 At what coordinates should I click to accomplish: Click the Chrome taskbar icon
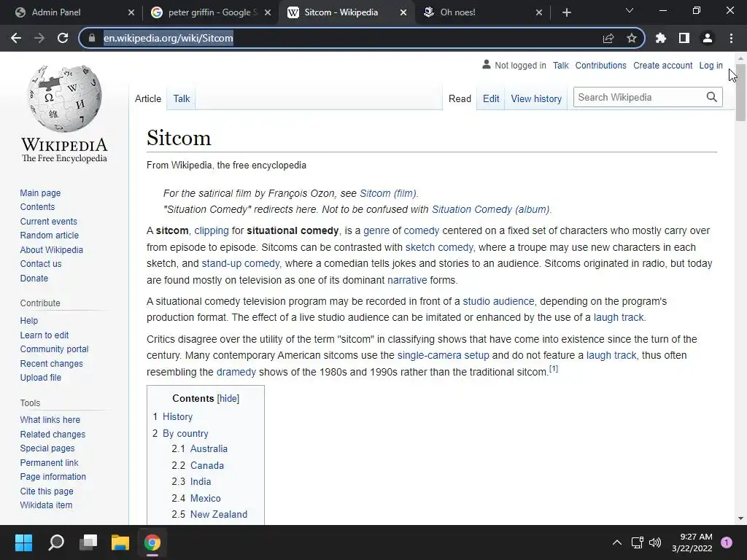152,542
